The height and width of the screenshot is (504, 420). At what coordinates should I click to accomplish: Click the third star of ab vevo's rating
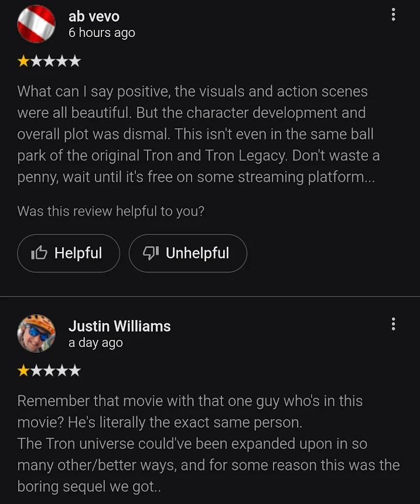(x=49, y=61)
